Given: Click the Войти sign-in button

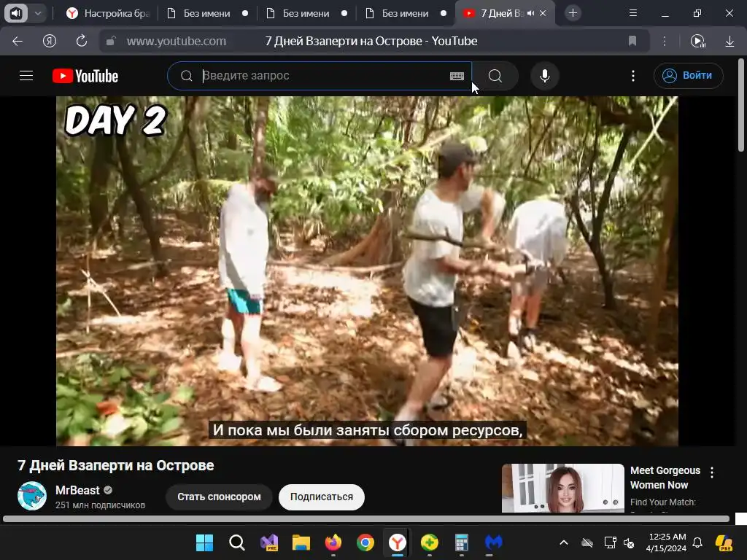Looking at the screenshot, I should [689, 76].
